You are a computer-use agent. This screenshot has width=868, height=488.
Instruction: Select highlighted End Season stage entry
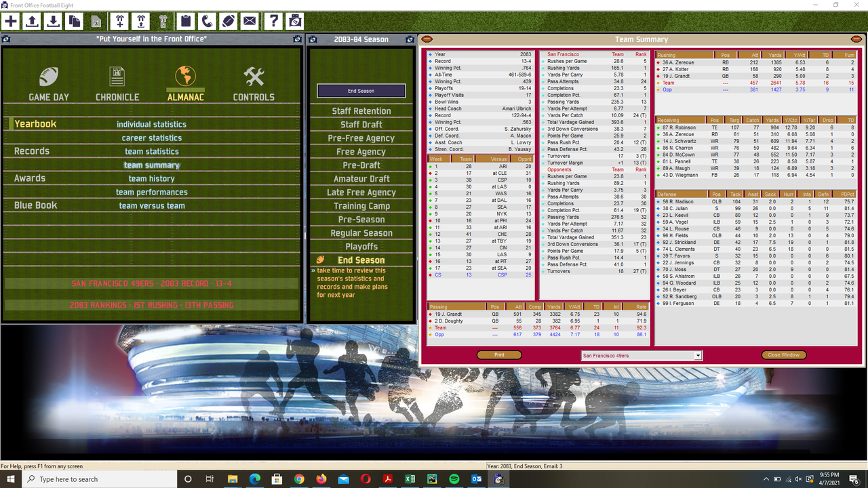(361, 260)
